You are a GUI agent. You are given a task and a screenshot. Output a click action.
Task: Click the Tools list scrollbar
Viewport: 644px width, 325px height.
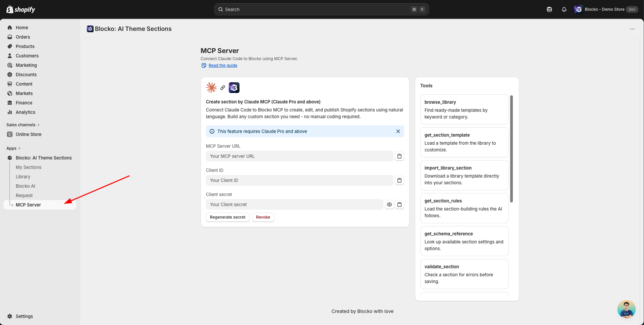[512, 149]
